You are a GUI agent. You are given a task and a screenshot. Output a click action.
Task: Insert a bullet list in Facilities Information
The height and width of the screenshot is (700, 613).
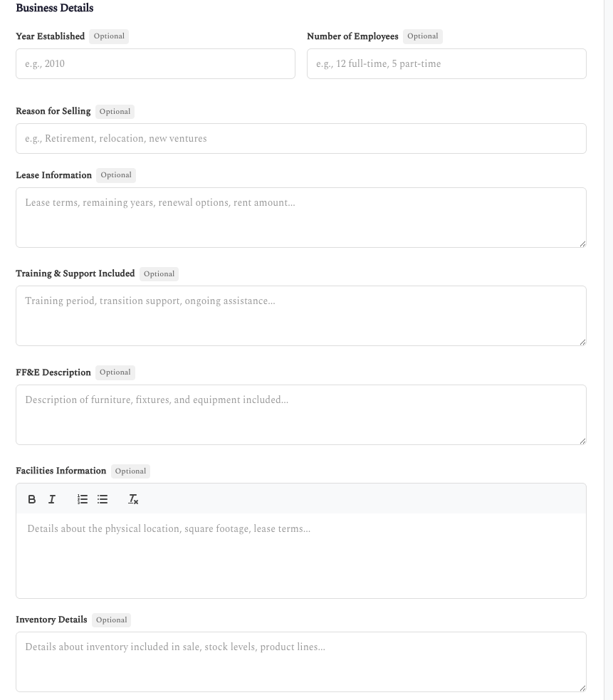[103, 499]
